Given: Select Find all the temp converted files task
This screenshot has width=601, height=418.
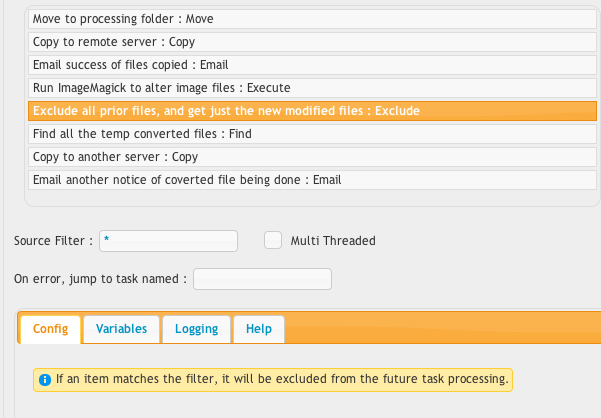Looking at the screenshot, I should 312,134.
